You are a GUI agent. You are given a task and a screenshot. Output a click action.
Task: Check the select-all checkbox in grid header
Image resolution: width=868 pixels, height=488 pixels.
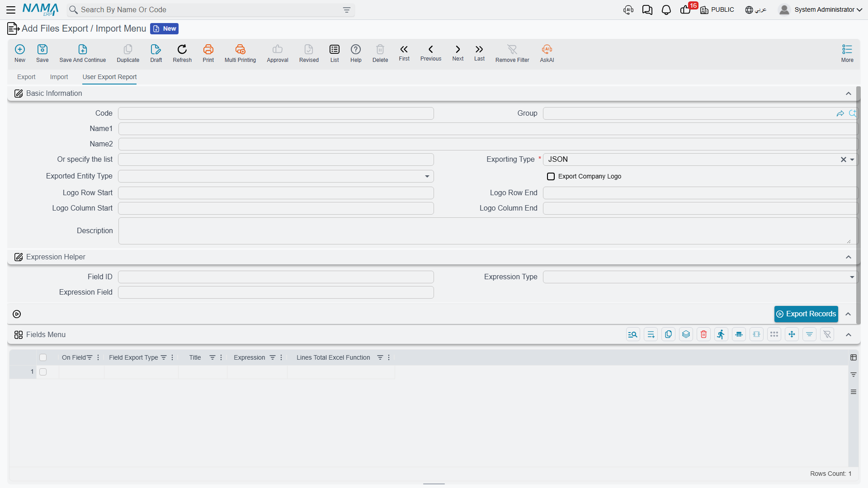43,357
